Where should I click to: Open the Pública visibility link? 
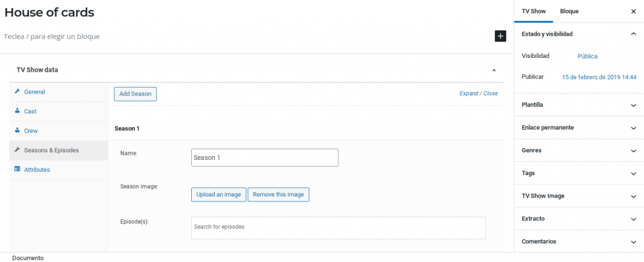[587, 56]
